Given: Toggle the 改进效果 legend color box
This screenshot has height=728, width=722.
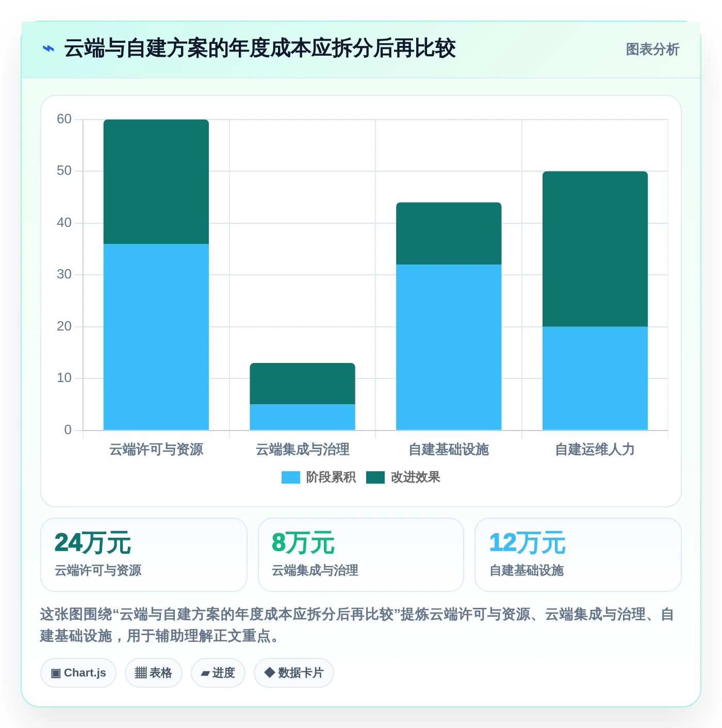Looking at the screenshot, I should click(x=375, y=477).
